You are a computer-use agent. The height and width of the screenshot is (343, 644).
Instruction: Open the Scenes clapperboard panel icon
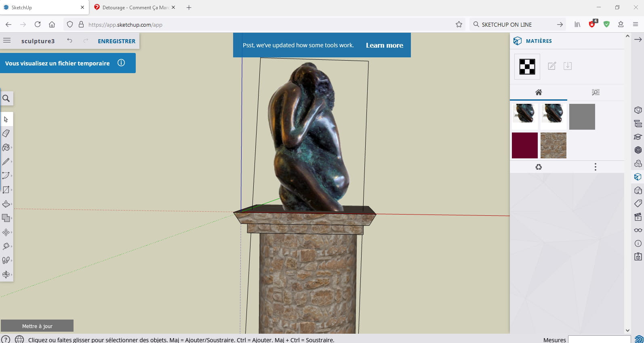coord(638,217)
